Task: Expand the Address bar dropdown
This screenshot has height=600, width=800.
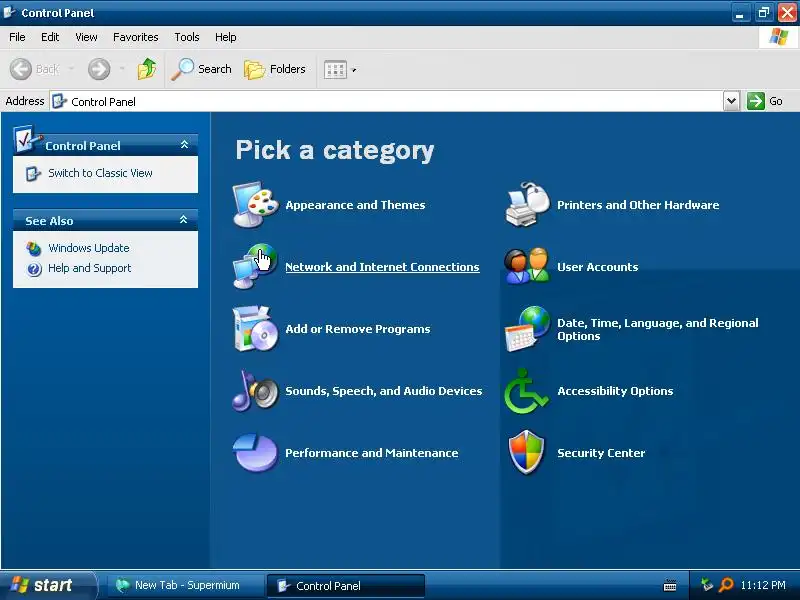Action: [x=731, y=101]
